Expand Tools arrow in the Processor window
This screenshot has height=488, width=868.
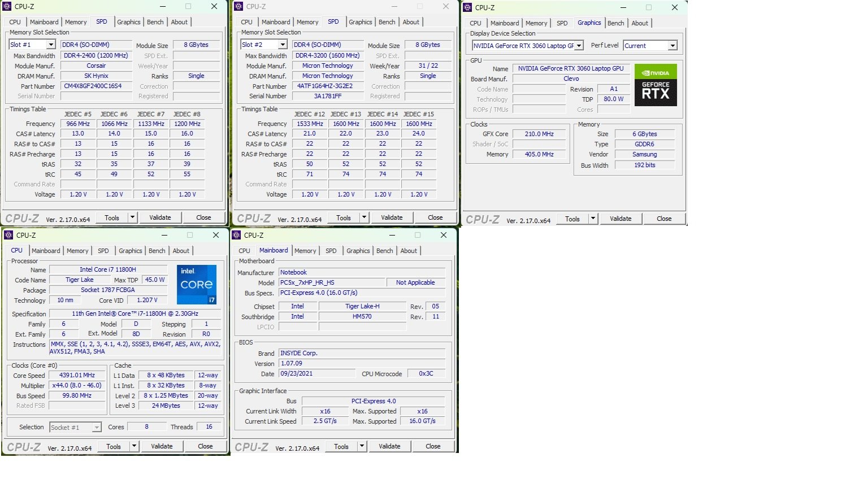tap(134, 446)
